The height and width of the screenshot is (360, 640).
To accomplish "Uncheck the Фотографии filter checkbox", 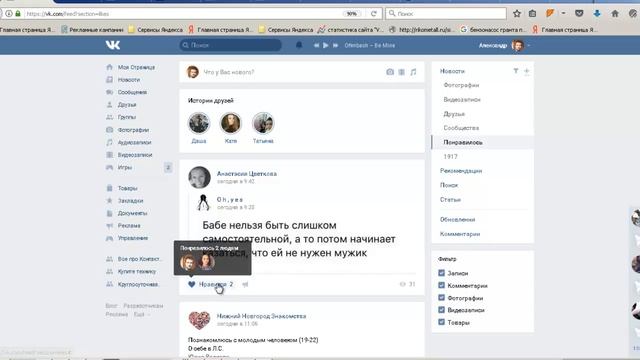I will 441,298.
